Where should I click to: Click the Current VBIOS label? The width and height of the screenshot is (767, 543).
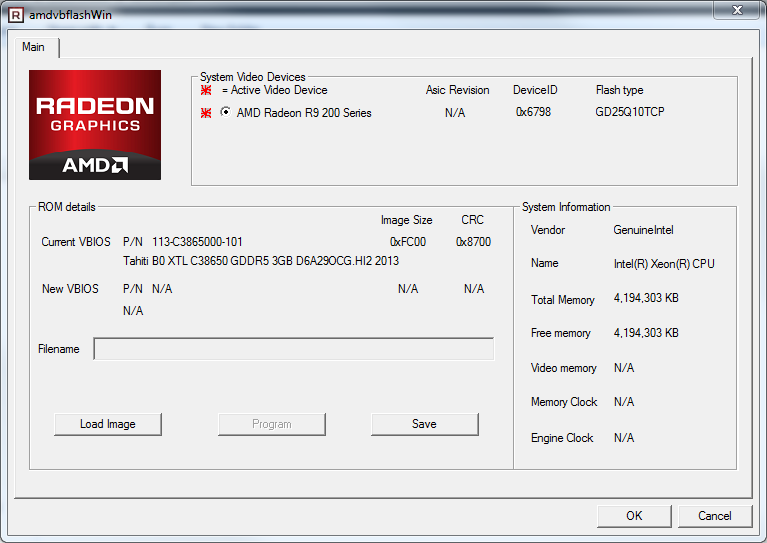[76, 242]
